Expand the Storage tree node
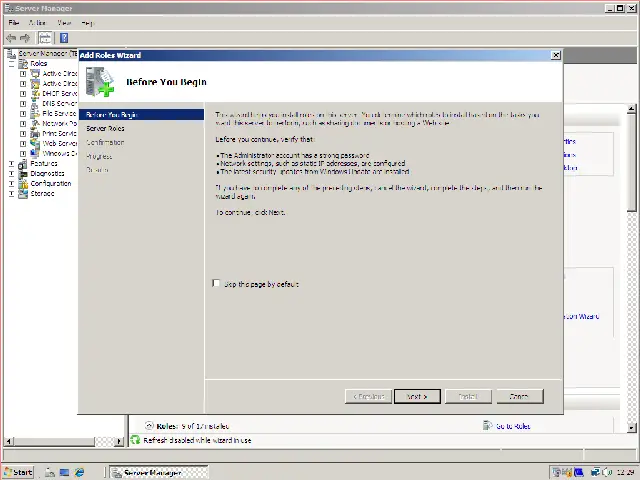640x480 pixels. [11, 194]
